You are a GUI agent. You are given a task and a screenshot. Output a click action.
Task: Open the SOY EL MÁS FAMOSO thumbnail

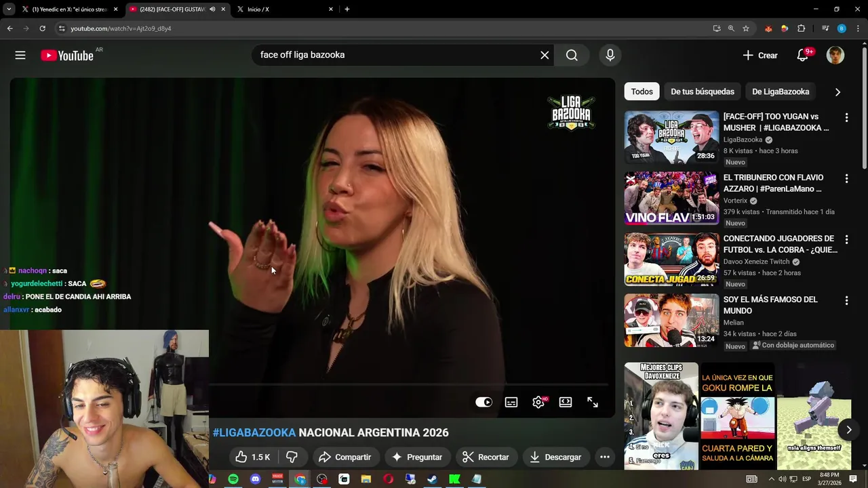pos(671,320)
